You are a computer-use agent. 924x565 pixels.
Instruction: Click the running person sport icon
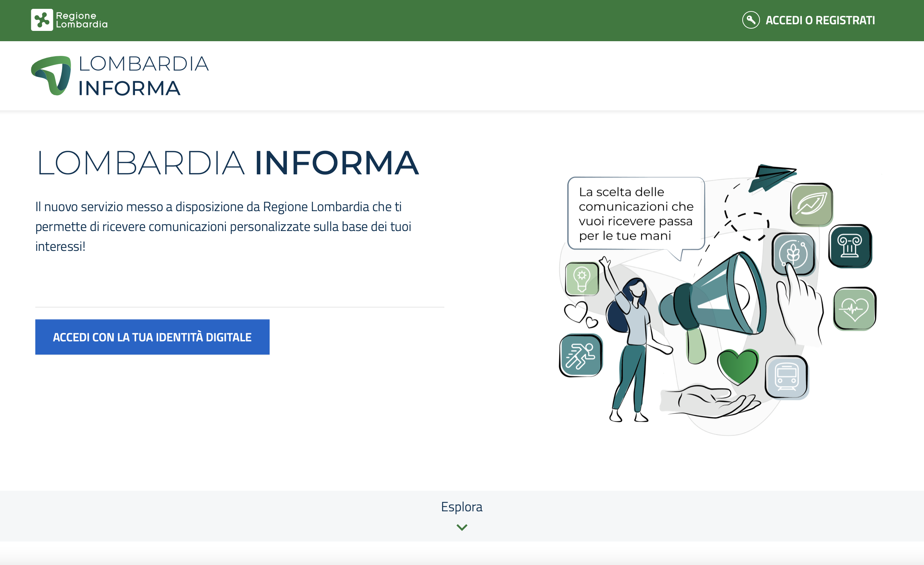point(580,355)
